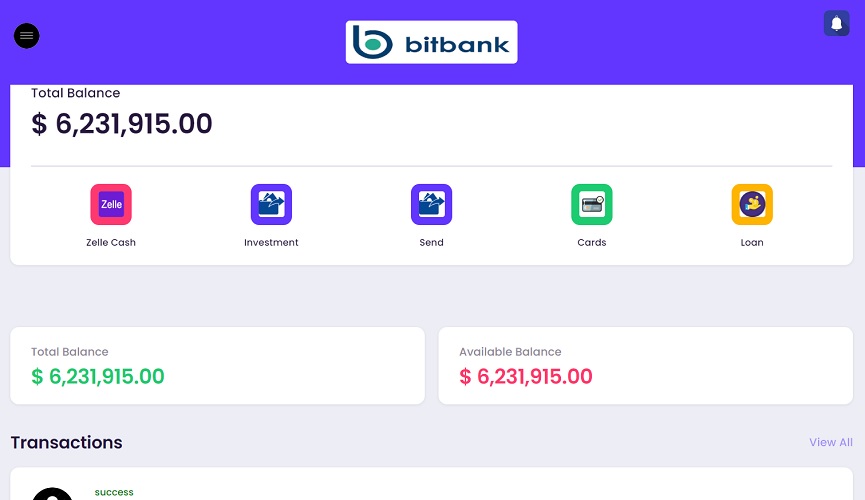The height and width of the screenshot is (500, 865).
Task: Click the large Total Balance amount
Action: coord(122,124)
